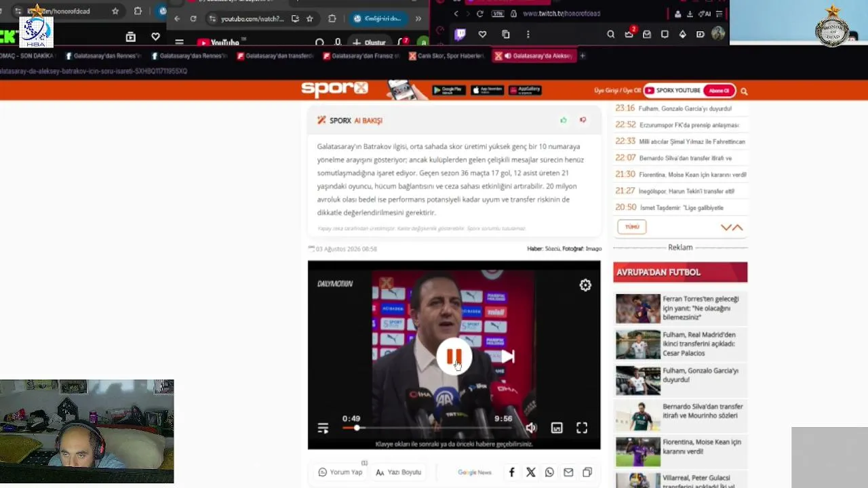The width and height of the screenshot is (868, 488).
Task: Dislike the Sporx AI Bakışı summary
Action: tap(583, 120)
